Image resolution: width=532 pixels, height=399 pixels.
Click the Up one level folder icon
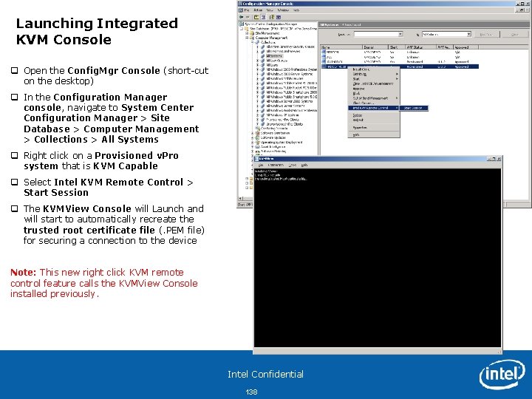(x=256, y=17)
